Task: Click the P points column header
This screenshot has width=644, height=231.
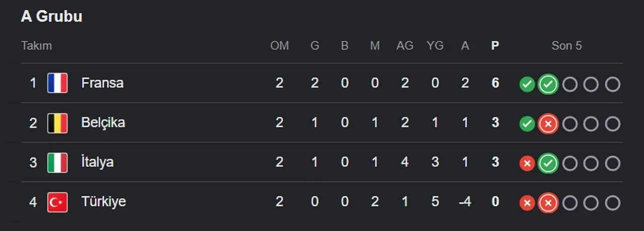Action: [495, 46]
